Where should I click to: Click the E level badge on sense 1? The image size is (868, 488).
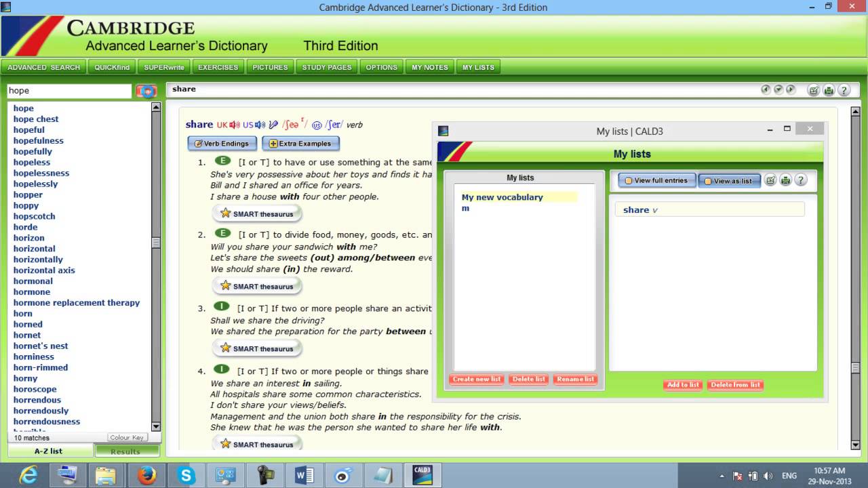pos(222,161)
